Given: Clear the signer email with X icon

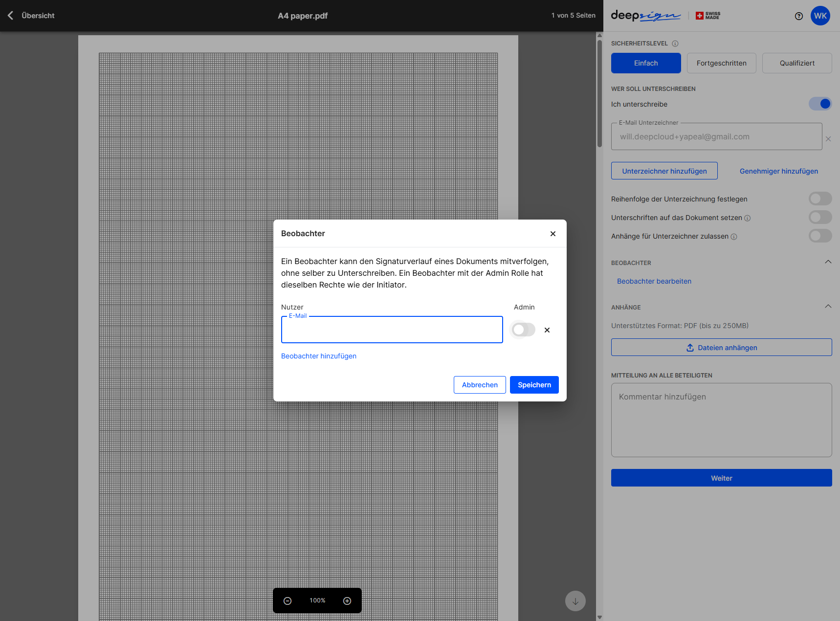Looking at the screenshot, I should (x=828, y=139).
